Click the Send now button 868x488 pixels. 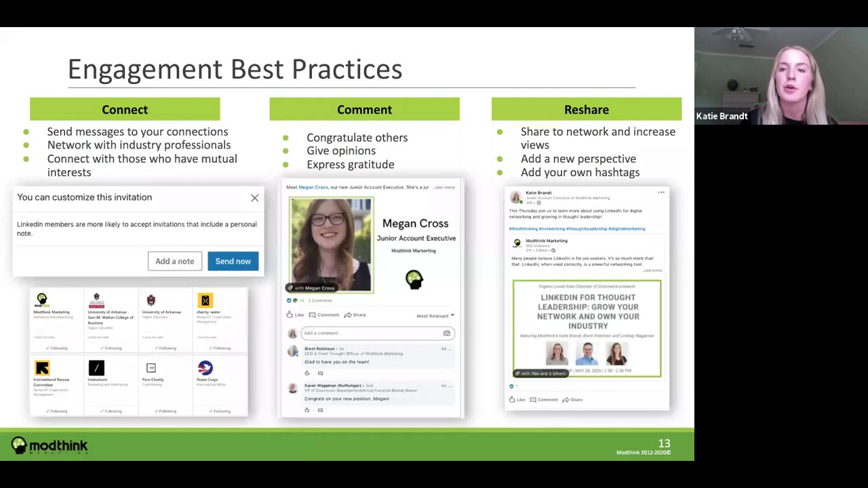click(233, 261)
